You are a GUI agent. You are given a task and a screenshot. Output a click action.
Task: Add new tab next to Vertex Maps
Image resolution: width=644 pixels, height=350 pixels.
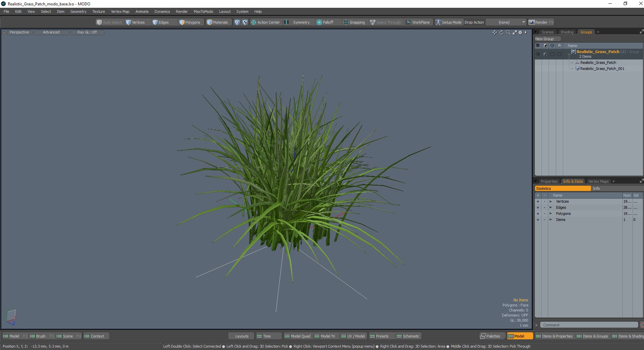(614, 181)
